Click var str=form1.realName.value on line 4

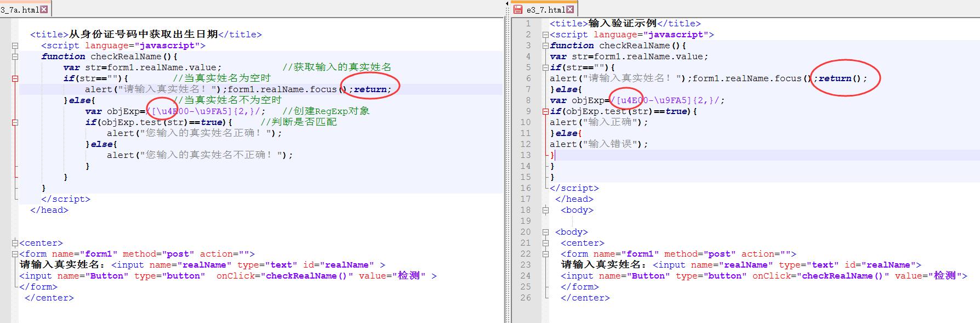coord(629,56)
